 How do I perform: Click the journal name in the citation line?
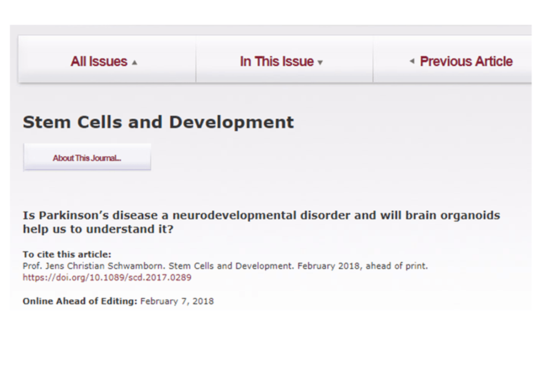coord(237,266)
